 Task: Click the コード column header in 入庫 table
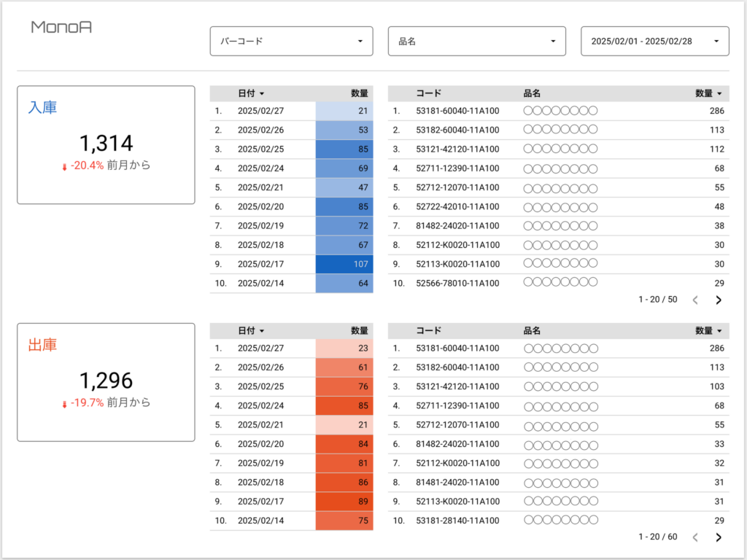428,93
